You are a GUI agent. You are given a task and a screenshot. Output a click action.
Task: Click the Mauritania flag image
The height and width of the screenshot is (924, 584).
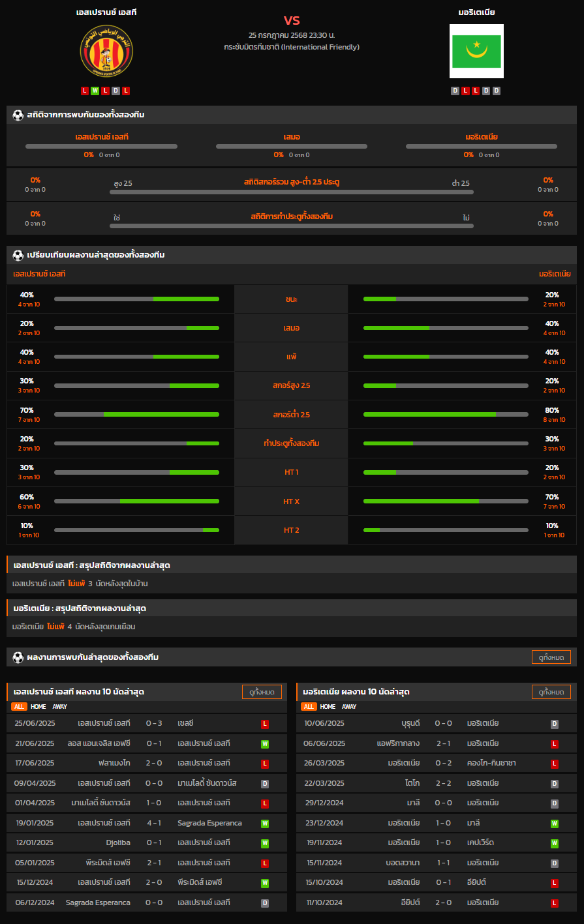(476, 52)
